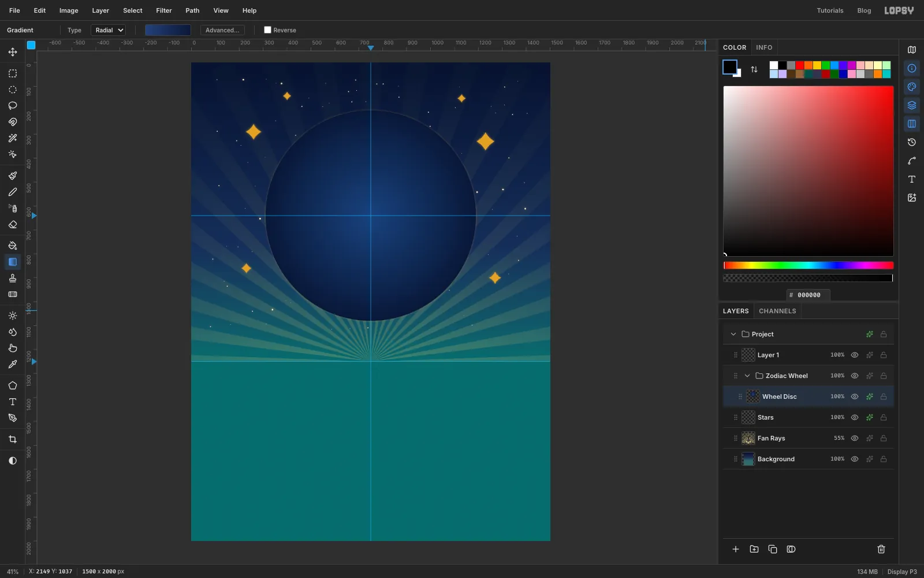Add a new layer with plus icon
This screenshot has width=924, height=578.
(736, 549)
